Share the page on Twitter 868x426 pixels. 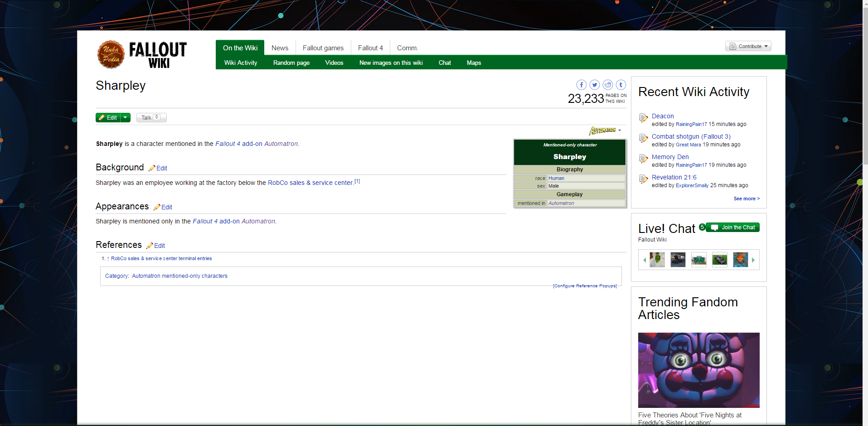pyautogui.click(x=595, y=85)
